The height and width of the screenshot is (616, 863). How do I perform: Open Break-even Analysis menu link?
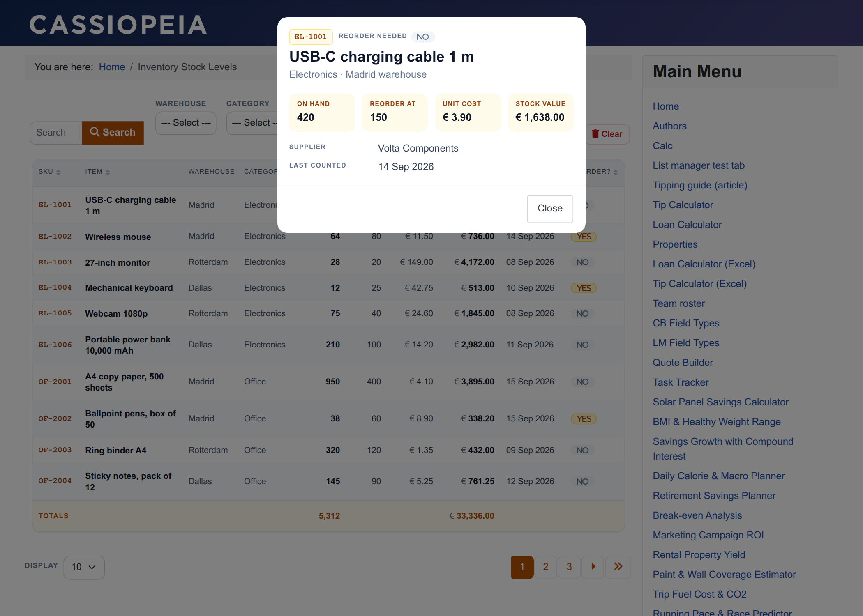(697, 515)
